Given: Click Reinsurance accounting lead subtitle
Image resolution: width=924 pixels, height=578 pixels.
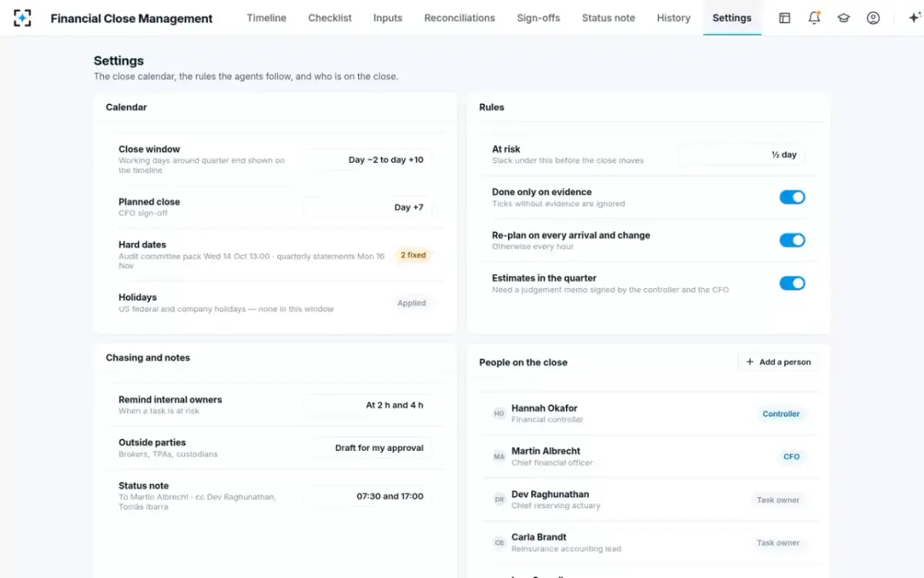Looking at the screenshot, I should point(566,549).
